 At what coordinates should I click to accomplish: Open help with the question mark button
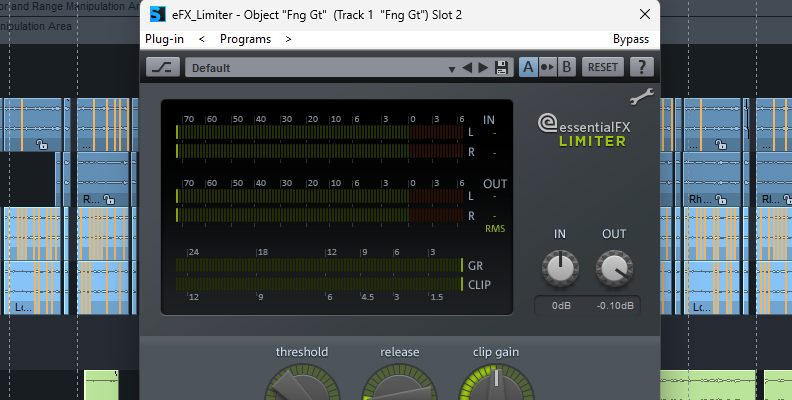pyautogui.click(x=640, y=67)
